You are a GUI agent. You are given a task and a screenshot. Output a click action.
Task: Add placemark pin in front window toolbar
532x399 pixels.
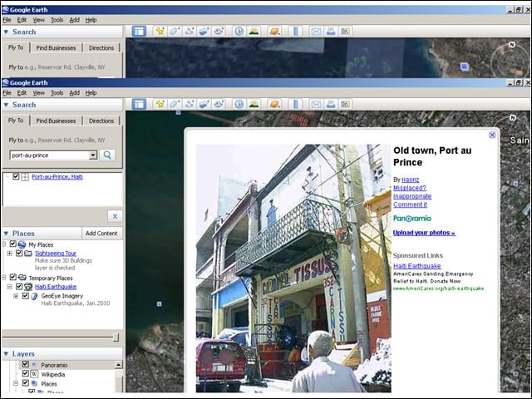pos(160,104)
